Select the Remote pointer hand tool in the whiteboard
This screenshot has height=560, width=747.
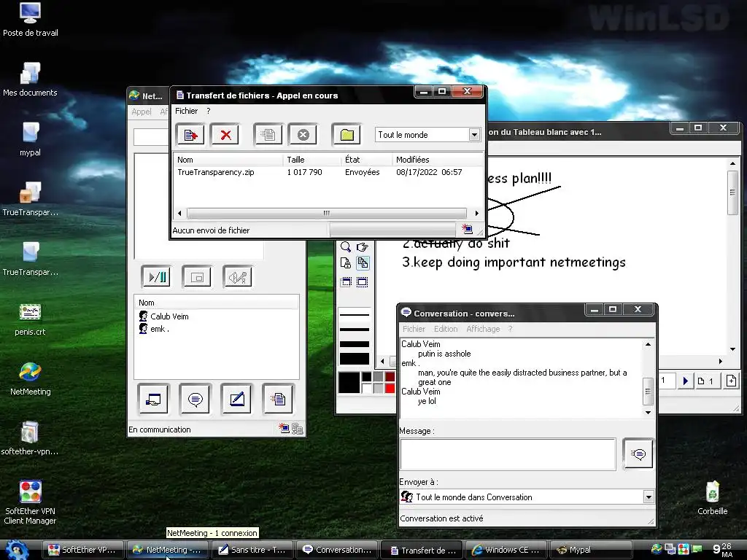click(362, 246)
